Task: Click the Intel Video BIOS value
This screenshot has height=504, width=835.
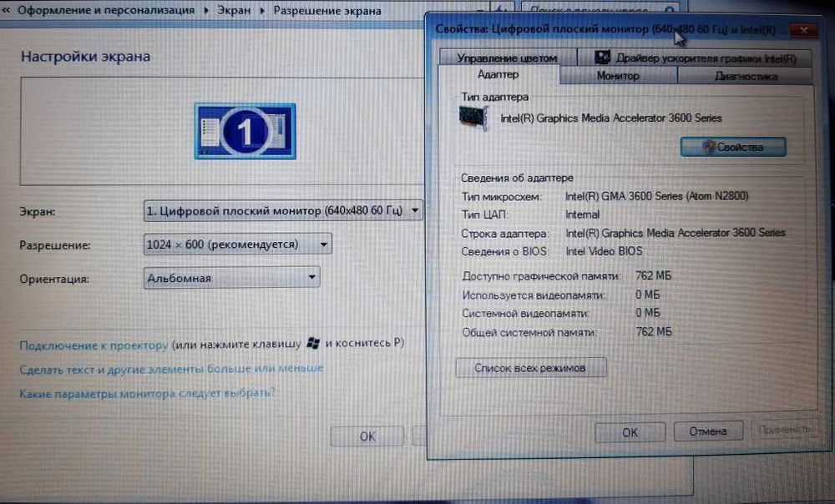Action: [604, 251]
